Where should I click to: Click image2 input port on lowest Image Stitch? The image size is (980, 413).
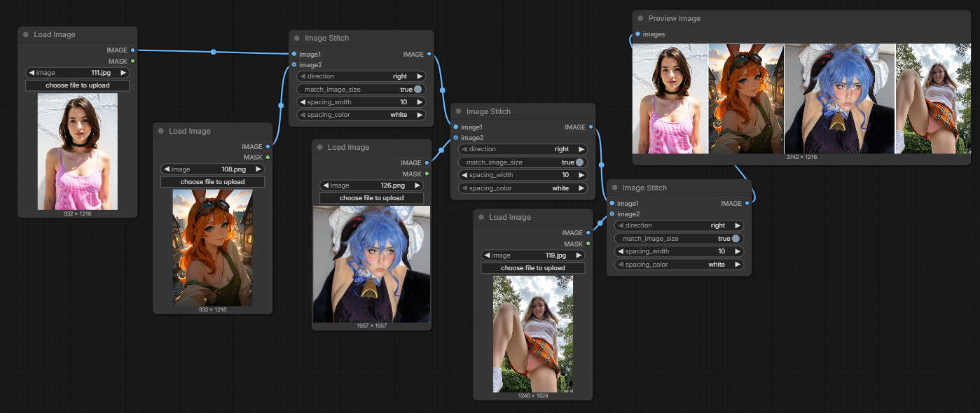[x=612, y=214]
